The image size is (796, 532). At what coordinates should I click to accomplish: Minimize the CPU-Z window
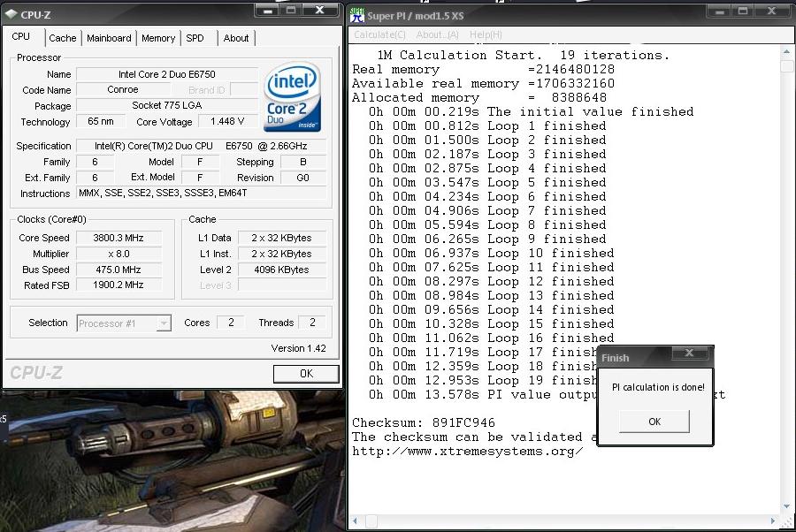tap(267, 10)
